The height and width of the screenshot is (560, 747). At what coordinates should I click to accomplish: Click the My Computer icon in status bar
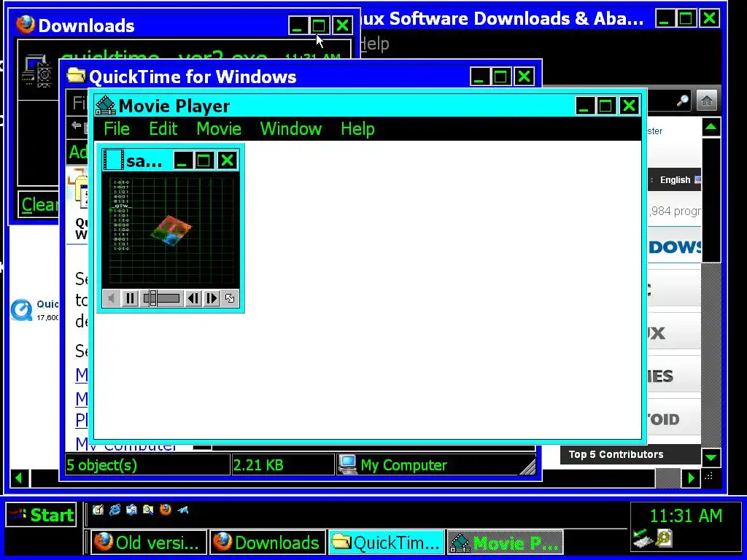tap(348, 464)
